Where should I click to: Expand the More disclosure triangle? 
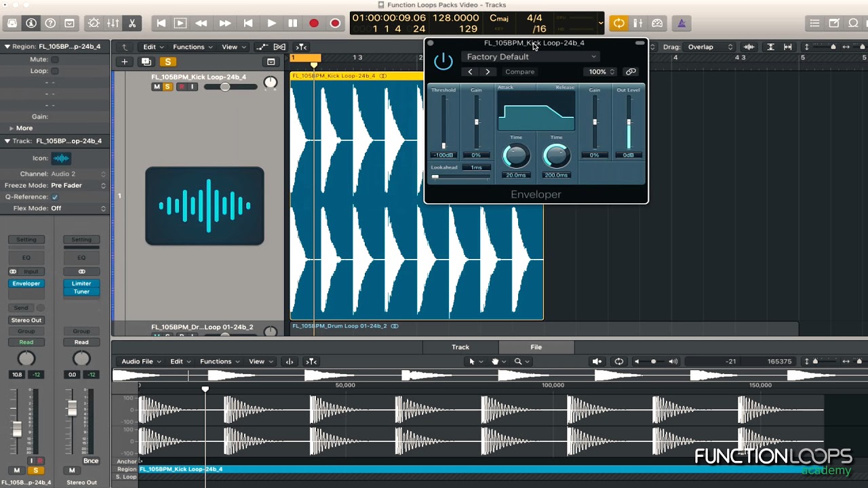[11, 128]
